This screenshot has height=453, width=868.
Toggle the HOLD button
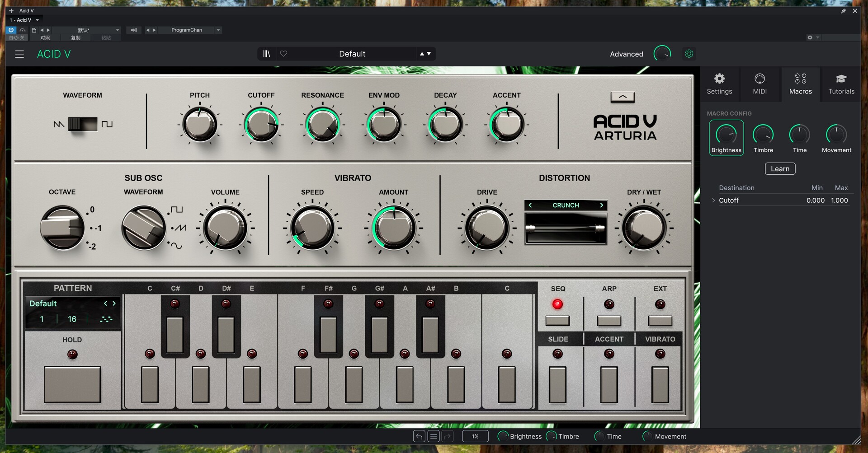pyautogui.click(x=72, y=384)
